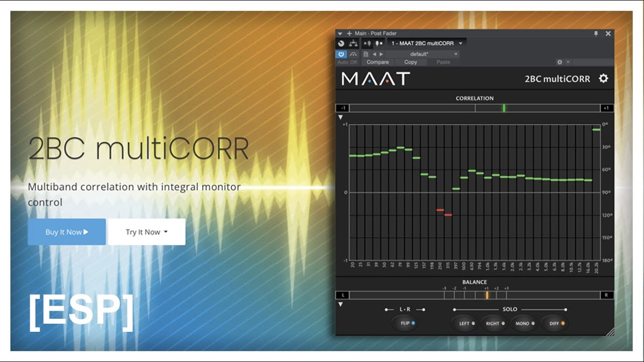This screenshot has width=644, height=362.
Task: Go to next preset arrow
Action: tap(381, 54)
